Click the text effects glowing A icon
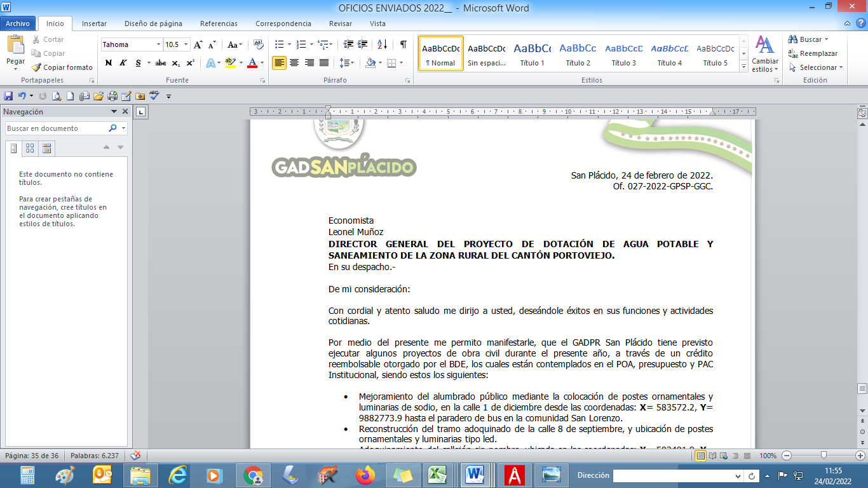The width and height of the screenshot is (868, 488). tap(210, 63)
